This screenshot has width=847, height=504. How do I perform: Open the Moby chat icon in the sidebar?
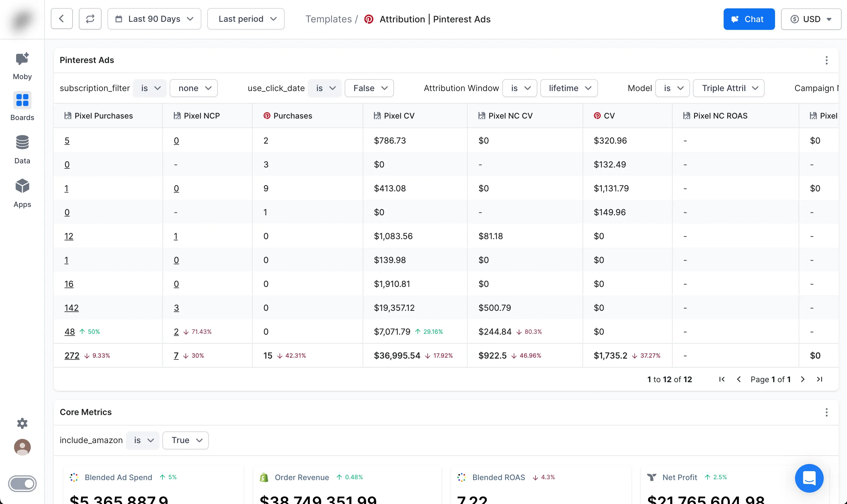(x=22, y=59)
